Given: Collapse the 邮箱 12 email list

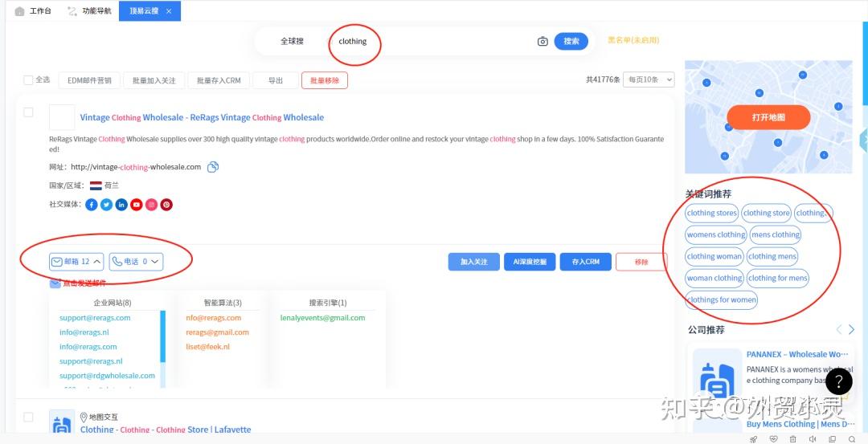Looking at the screenshot, I should click(x=77, y=262).
